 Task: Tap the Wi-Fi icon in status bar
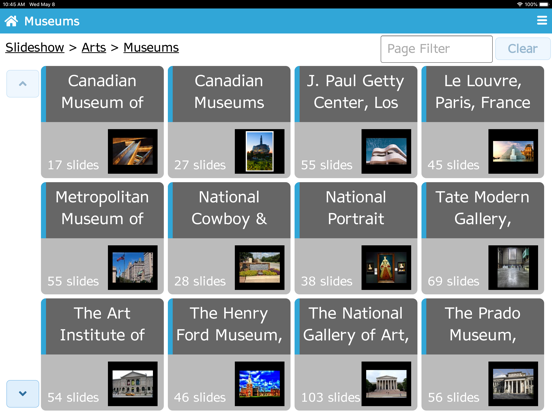[520, 4]
